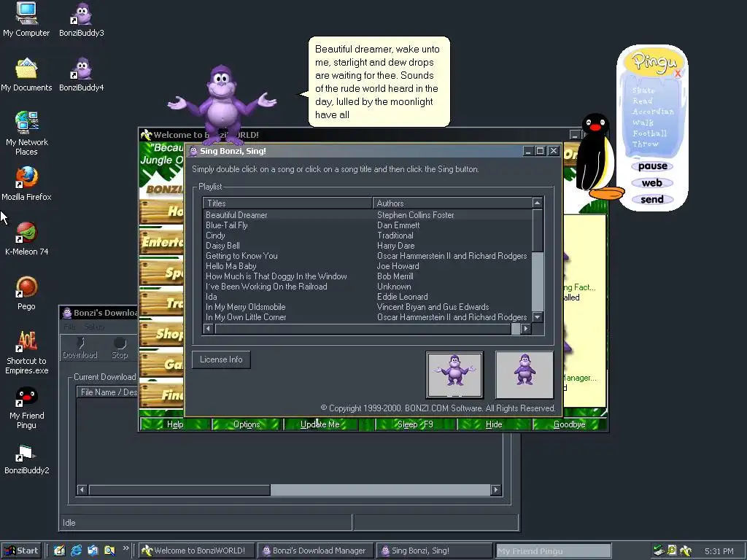Click Download icon in Download Manager
Screen dimensions: 747x560
pyautogui.click(x=80, y=348)
